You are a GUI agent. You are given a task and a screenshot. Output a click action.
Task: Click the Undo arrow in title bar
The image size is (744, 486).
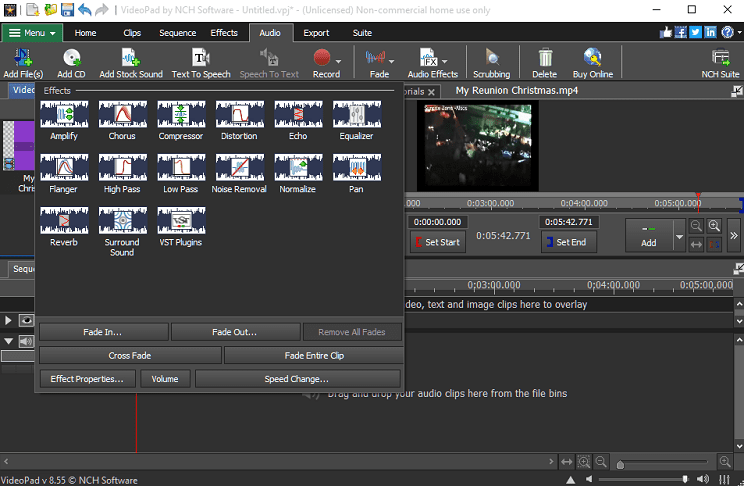point(84,9)
